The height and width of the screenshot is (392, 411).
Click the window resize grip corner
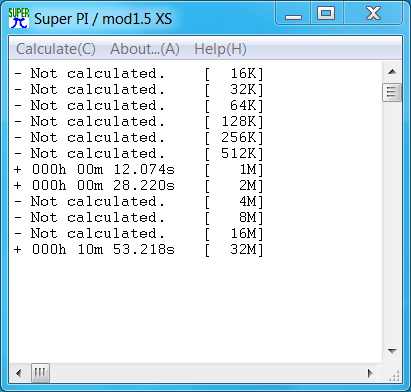point(393,375)
